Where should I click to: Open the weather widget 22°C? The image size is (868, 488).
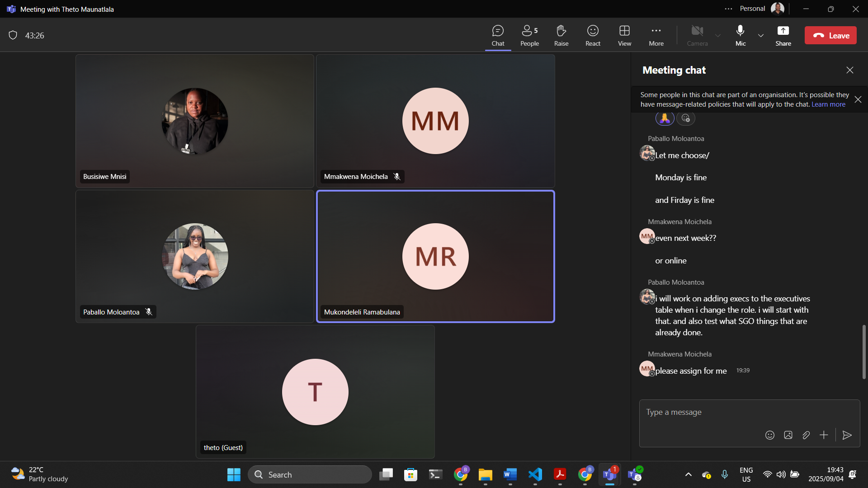pyautogui.click(x=39, y=475)
